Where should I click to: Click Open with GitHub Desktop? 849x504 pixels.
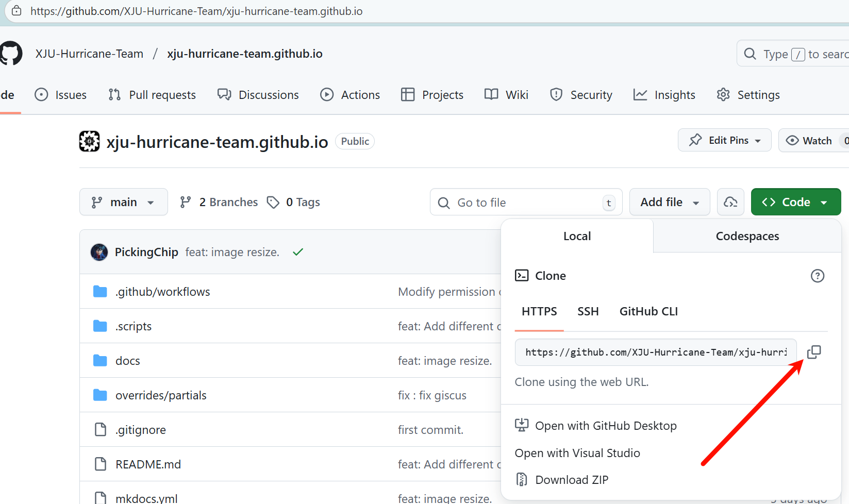click(x=605, y=426)
